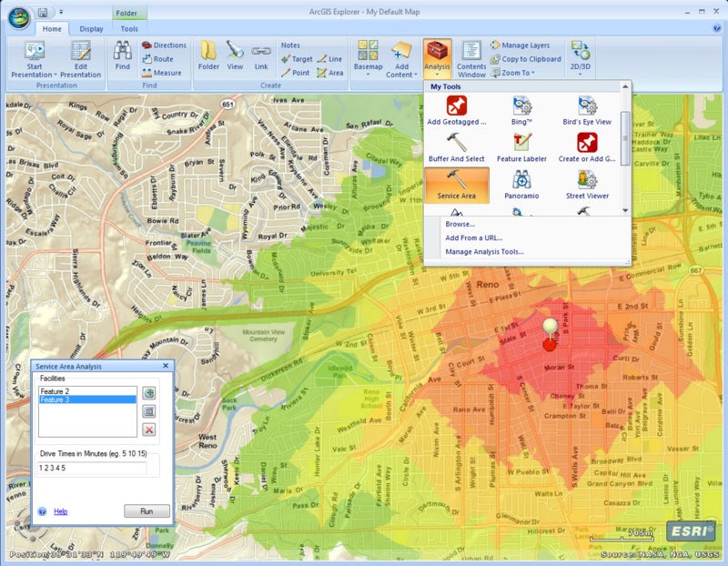Open the 2D/3D view mode dropdown

581,59
